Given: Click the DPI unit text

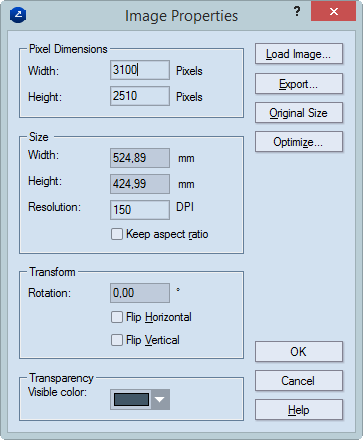Looking at the screenshot, I should pos(185,207).
